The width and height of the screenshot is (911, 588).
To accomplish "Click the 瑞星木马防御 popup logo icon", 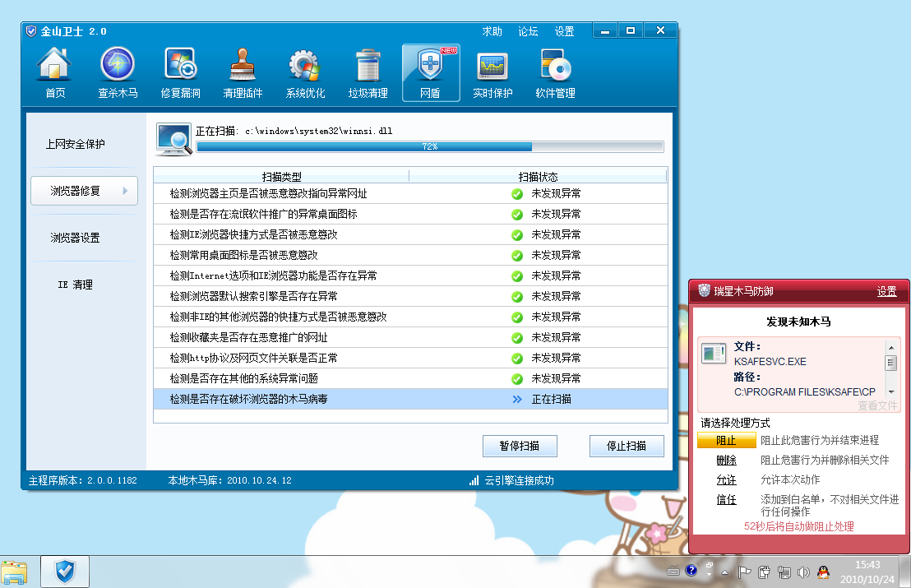I will click(x=704, y=290).
